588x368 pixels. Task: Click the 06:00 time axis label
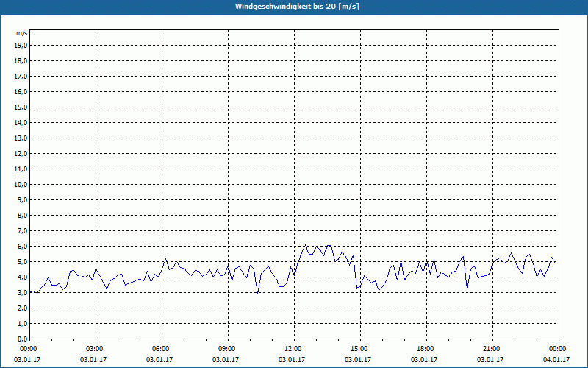point(162,349)
